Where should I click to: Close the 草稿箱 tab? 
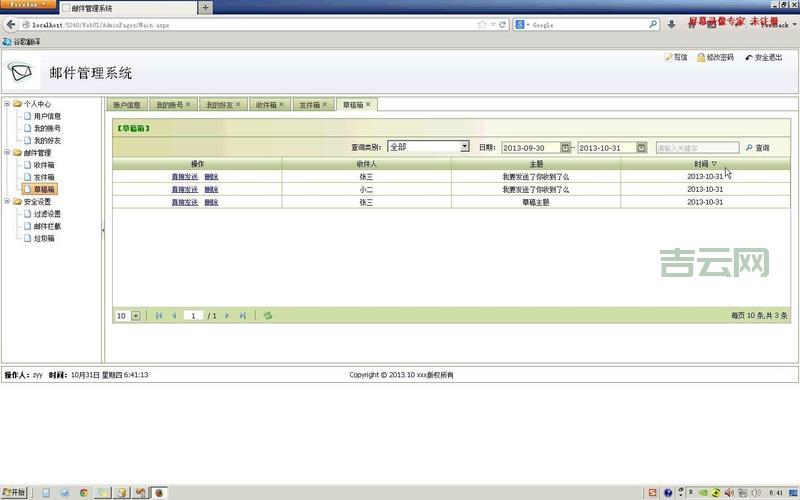click(368, 104)
